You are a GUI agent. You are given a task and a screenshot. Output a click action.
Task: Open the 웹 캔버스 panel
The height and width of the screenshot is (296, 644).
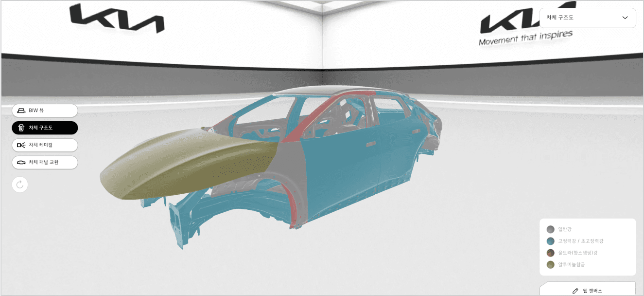(587, 291)
